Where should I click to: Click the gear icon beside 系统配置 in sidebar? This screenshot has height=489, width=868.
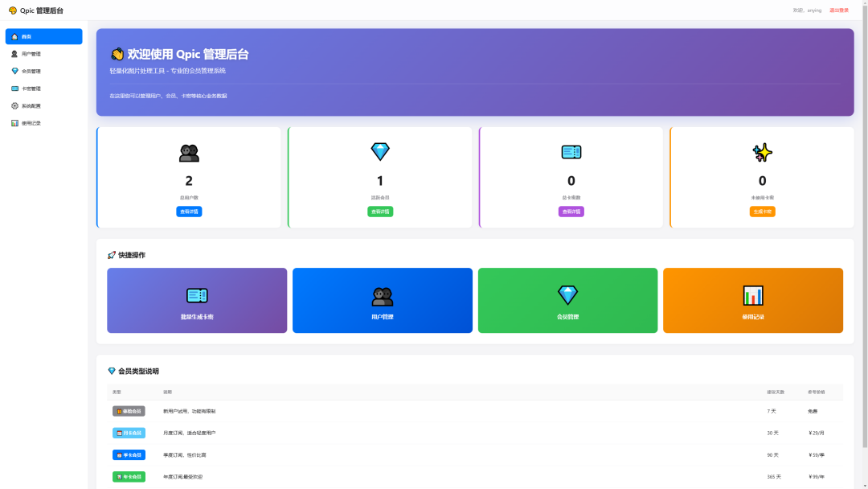click(14, 106)
